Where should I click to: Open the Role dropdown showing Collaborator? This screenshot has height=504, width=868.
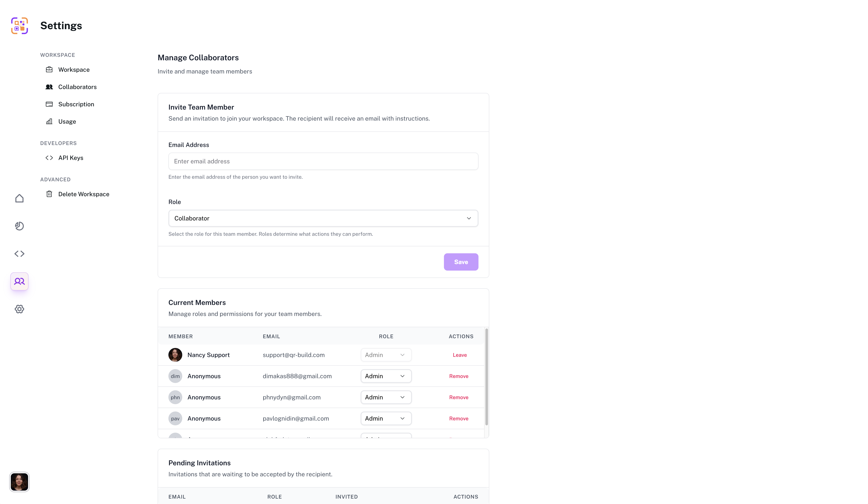[x=323, y=218]
